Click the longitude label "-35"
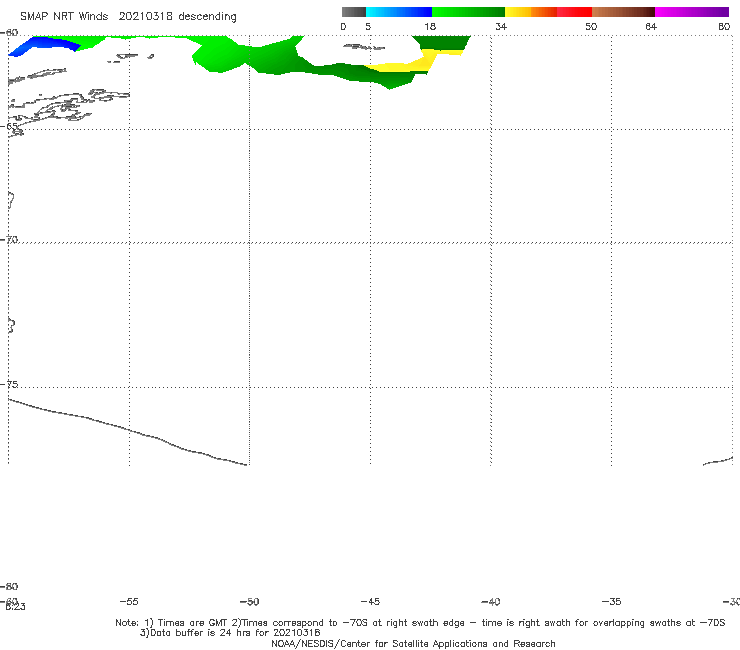This screenshot has width=740, height=650. click(x=611, y=601)
